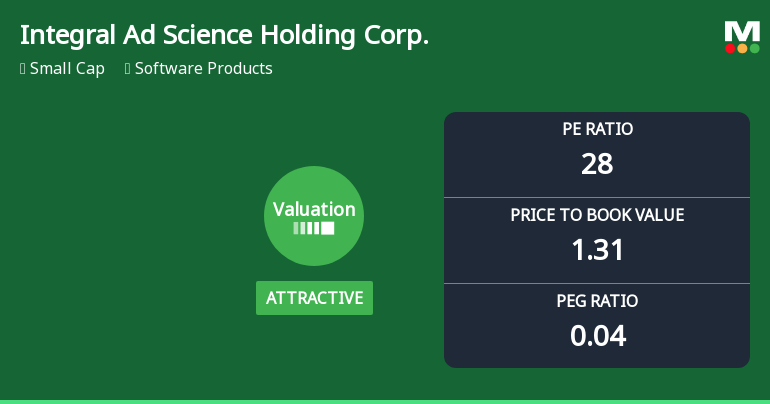Click the price to book value 1.31

pos(597,250)
